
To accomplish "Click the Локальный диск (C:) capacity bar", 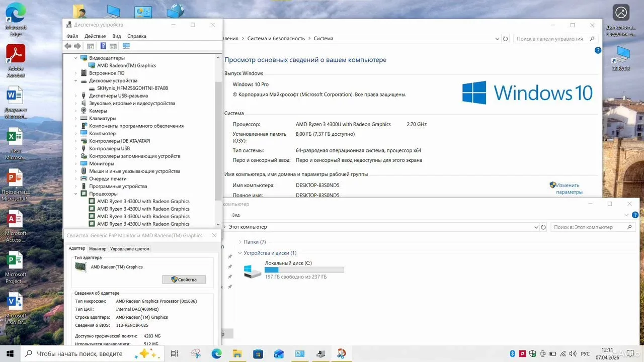I will click(x=304, y=270).
